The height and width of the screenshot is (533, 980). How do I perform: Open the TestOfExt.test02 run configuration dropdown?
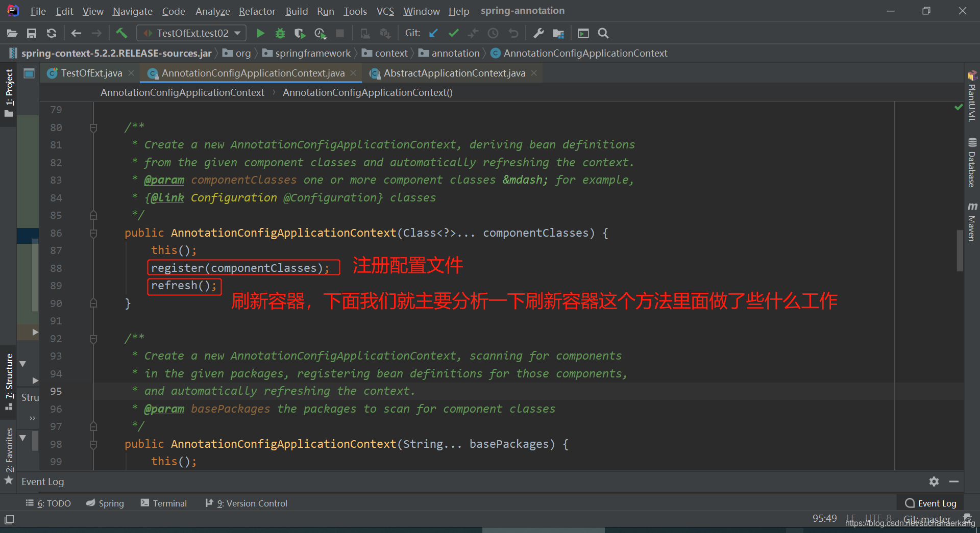pos(191,33)
